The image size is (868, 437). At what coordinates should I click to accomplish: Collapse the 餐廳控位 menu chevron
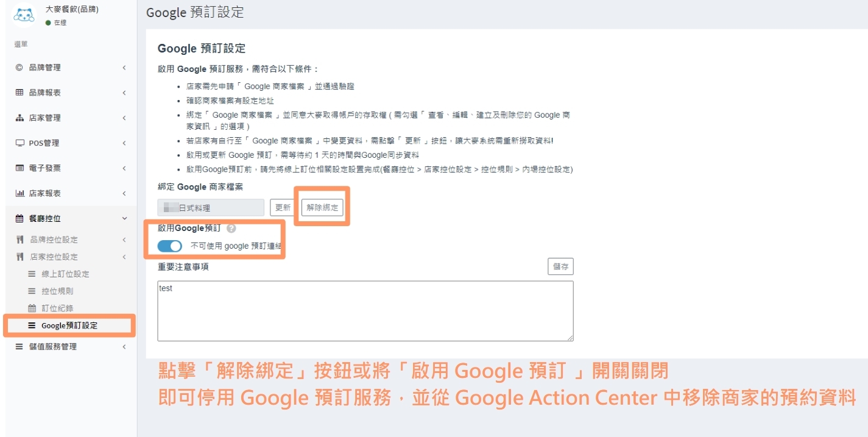click(x=124, y=219)
